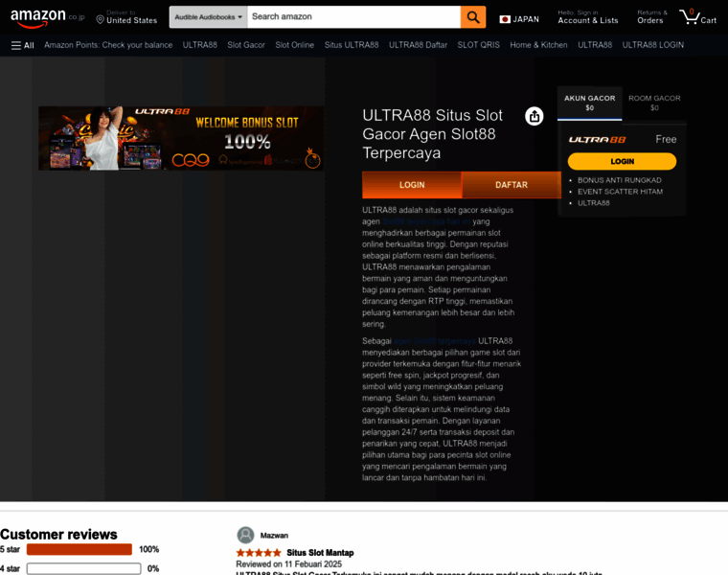Follow the Slot88 terpercaya hari ini link

click(x=426, y=221)
